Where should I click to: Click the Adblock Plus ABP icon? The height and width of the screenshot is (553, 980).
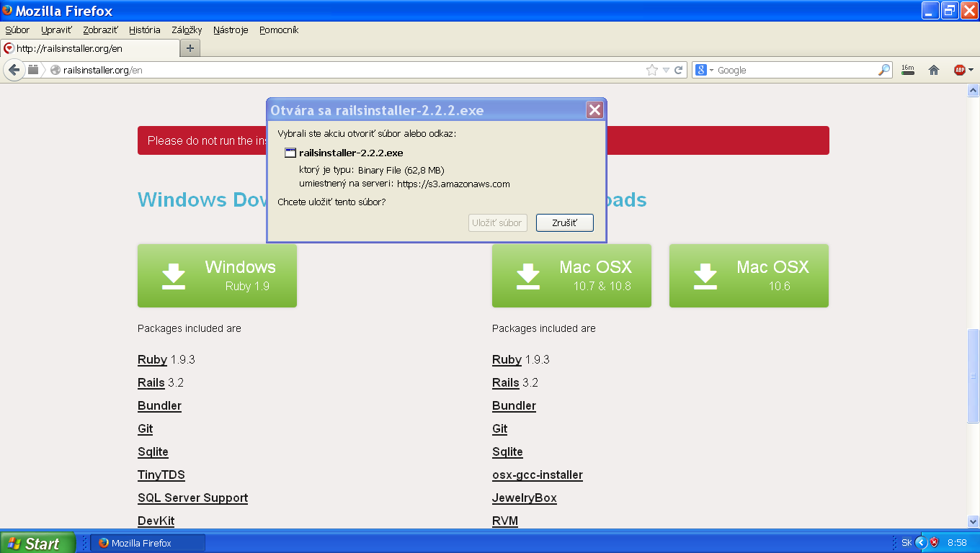pyautogui.click(x=959, y=70)
